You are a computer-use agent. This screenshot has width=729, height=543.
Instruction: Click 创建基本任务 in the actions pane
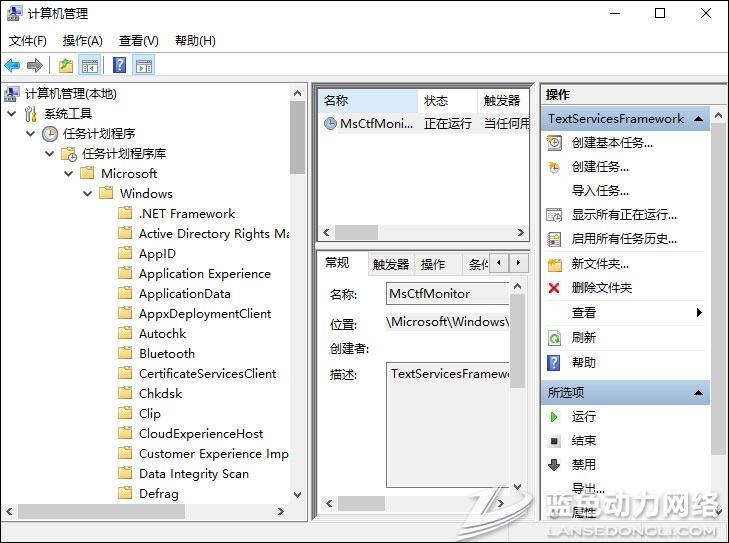[x=611, y=142]
